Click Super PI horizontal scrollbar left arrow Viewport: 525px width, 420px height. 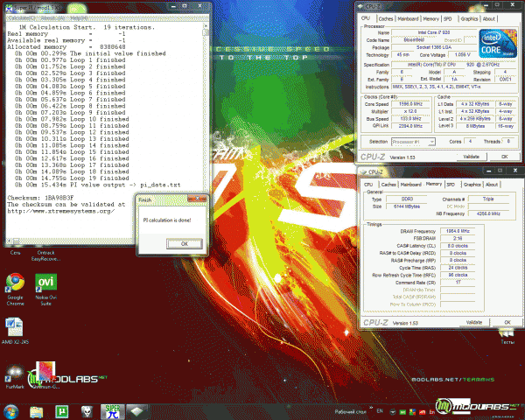tap(9, 241)
